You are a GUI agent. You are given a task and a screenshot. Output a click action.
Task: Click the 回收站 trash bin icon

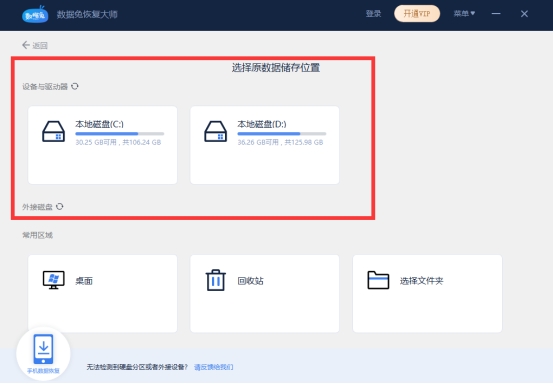215,280
